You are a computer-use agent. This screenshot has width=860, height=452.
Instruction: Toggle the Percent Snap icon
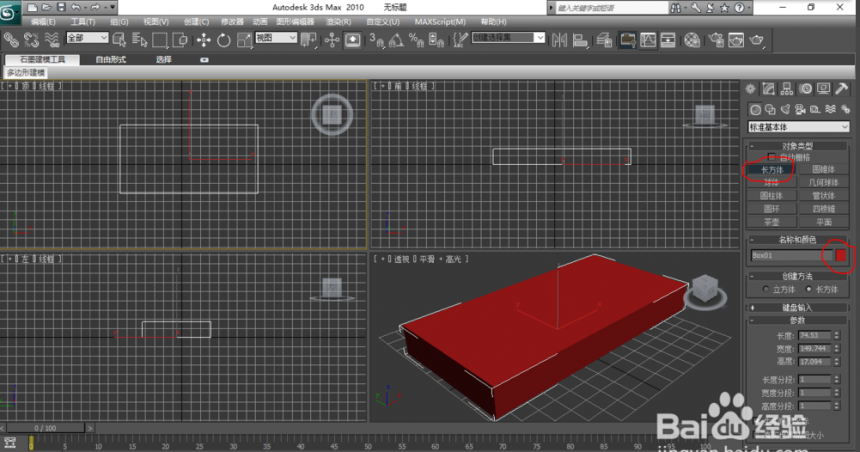click(416, 39)
